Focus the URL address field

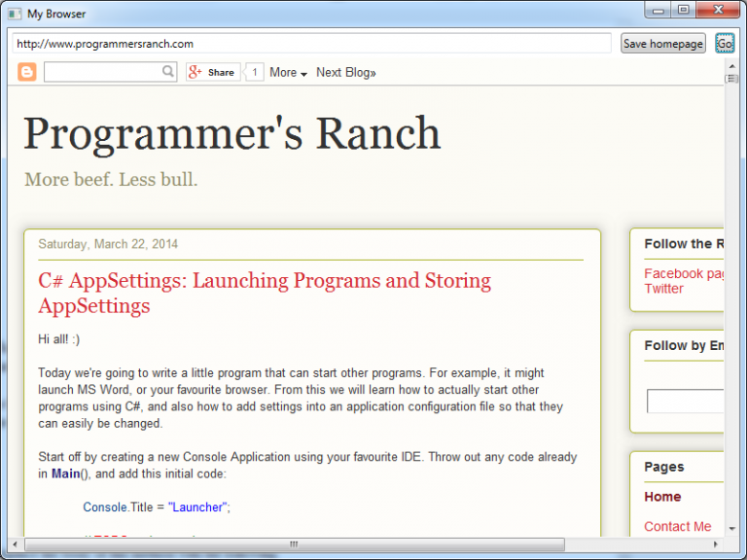point(311,44)
